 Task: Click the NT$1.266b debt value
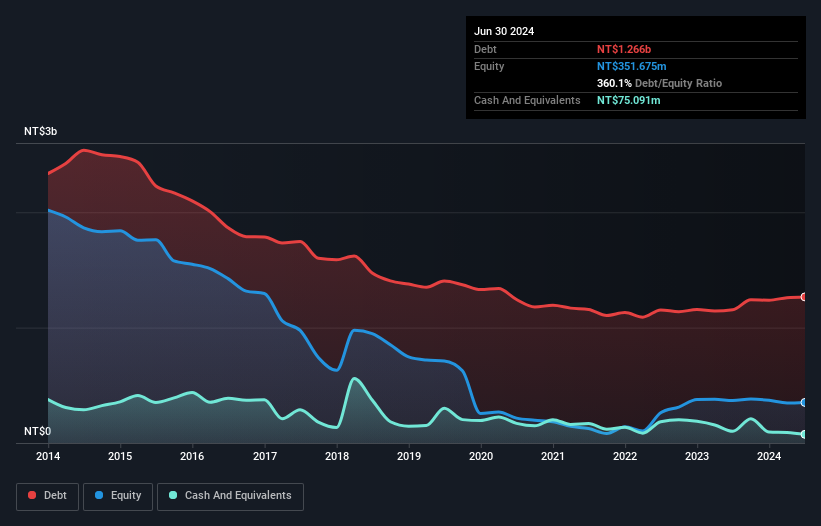click(x=624, y=49)
